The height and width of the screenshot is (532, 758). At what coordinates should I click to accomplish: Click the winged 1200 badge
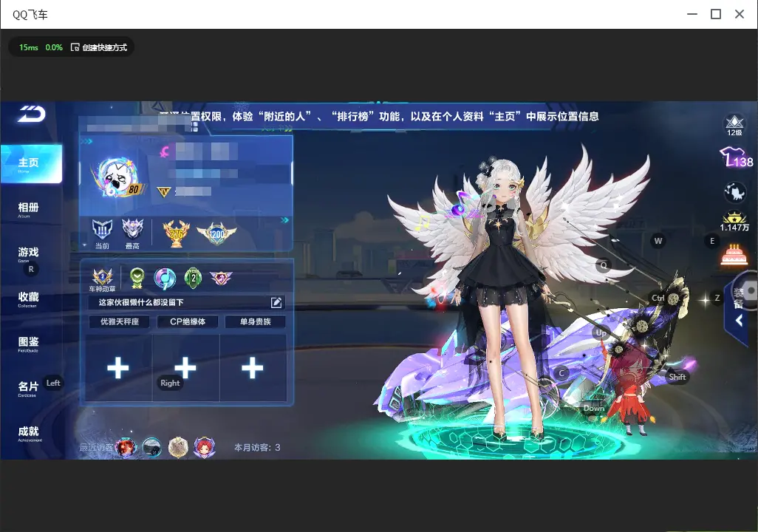point(216,234)
